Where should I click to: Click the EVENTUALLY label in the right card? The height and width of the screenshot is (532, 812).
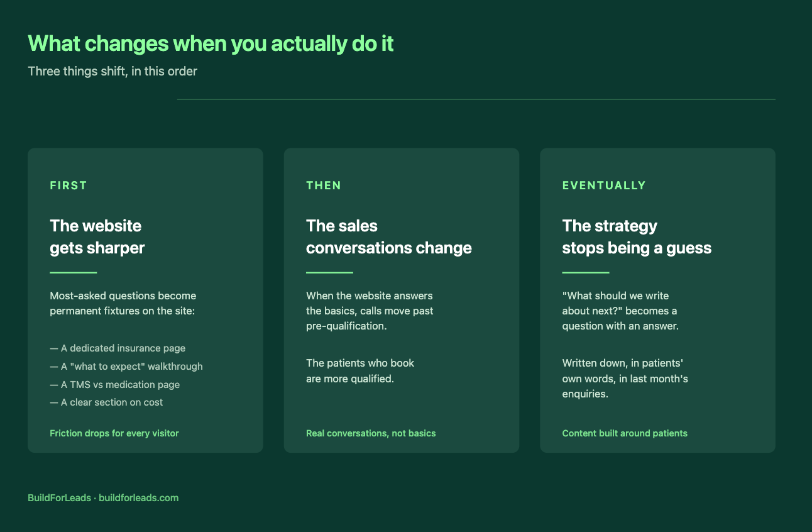[604, 186]
